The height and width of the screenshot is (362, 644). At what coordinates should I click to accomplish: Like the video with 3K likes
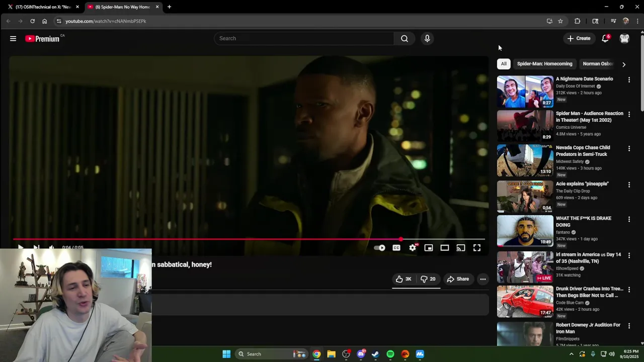click(x=404, y=279)
